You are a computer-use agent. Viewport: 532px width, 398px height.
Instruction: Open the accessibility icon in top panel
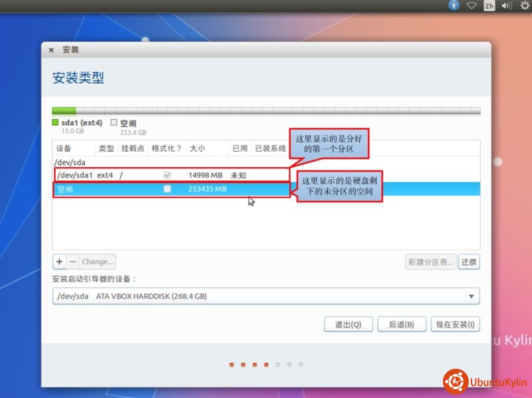[454, 6]
